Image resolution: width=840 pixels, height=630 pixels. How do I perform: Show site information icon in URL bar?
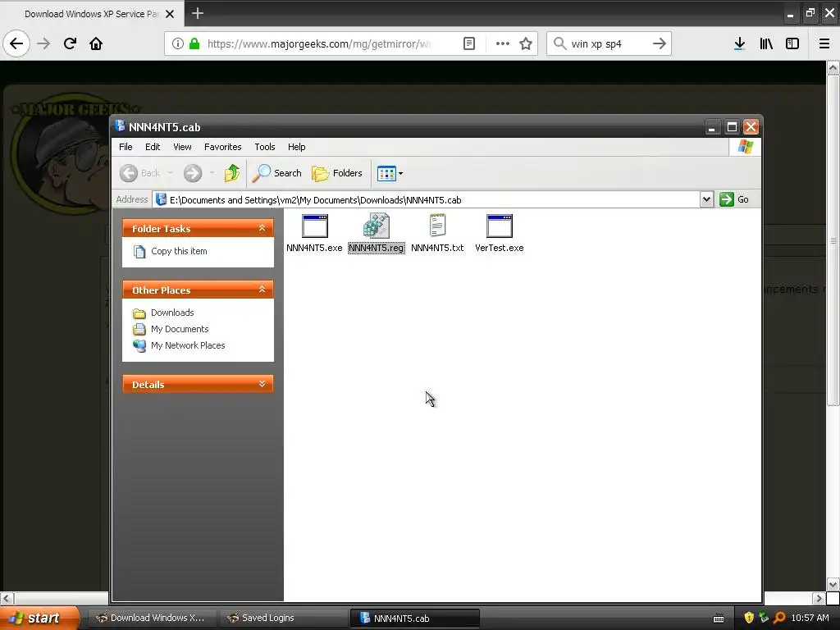(x=178, y=43)
